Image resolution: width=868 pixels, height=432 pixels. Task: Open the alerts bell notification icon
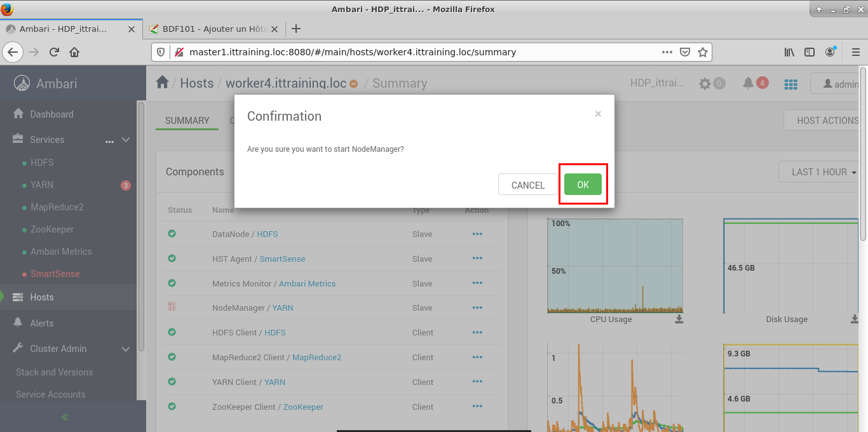[749, 83]
